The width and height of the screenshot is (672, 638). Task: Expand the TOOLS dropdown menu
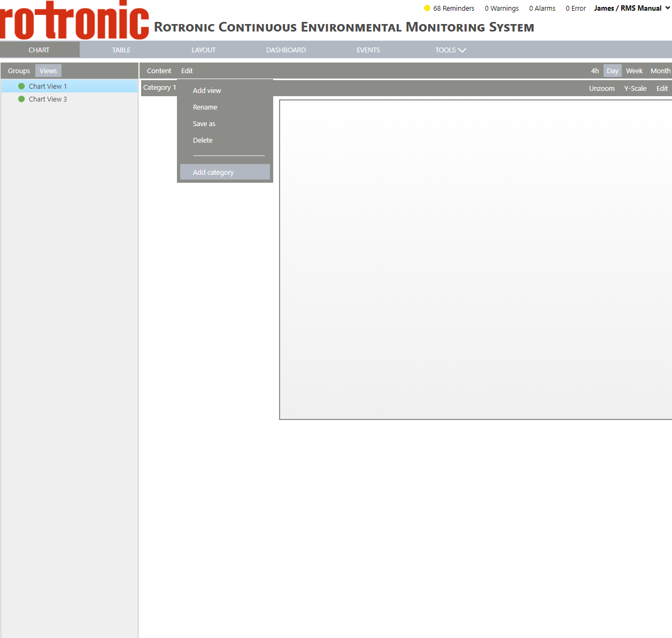click(451, 50)
